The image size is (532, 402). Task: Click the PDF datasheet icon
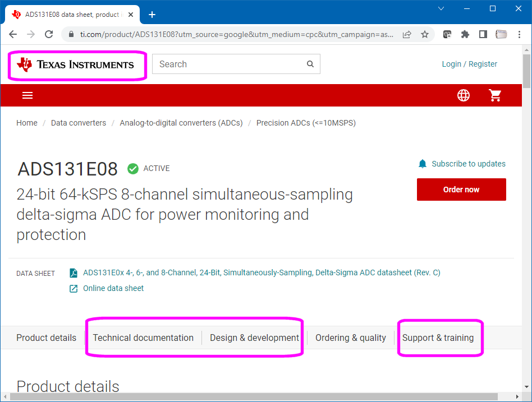click(74, 273)
